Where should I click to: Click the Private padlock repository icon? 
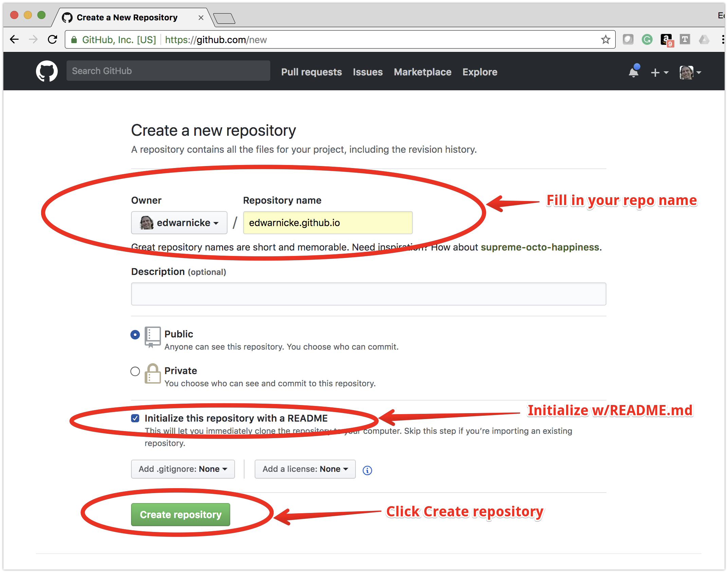point(152,373)
